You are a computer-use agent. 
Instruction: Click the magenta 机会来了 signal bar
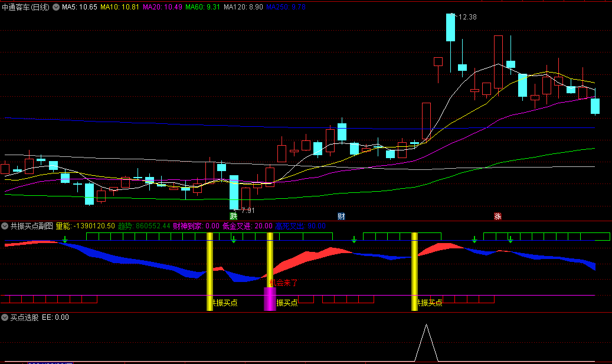click(x=270, y=299)
